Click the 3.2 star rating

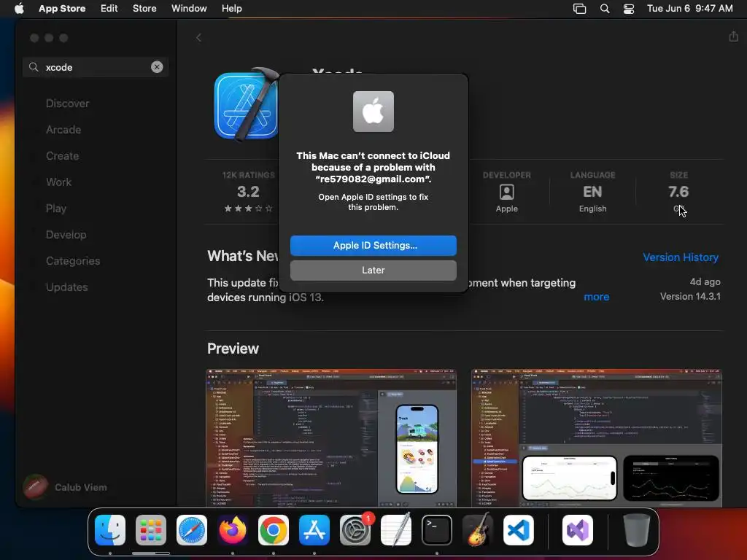click(x=248, y=192)
